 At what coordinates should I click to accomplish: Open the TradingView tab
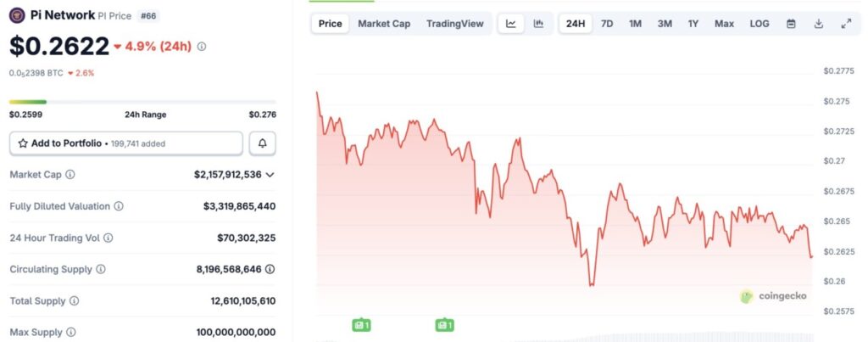click(455, 24)
